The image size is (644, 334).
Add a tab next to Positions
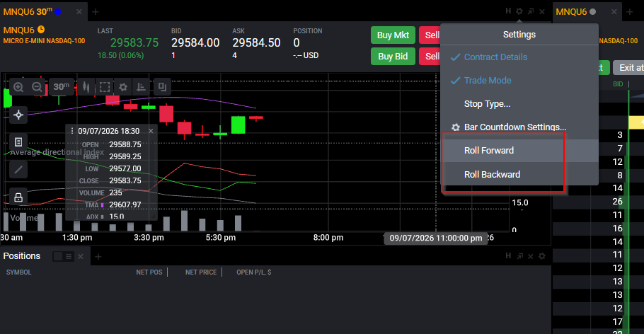click(98, 256)
